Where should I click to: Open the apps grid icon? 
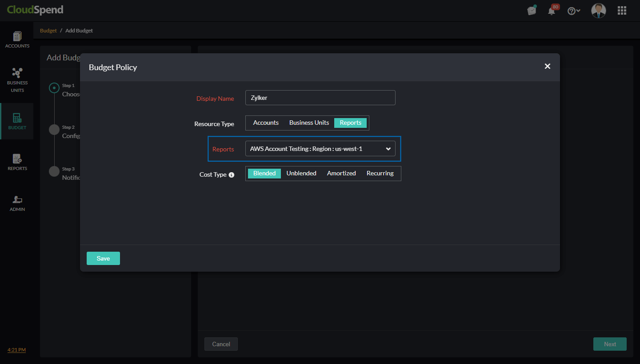[622, 11]
